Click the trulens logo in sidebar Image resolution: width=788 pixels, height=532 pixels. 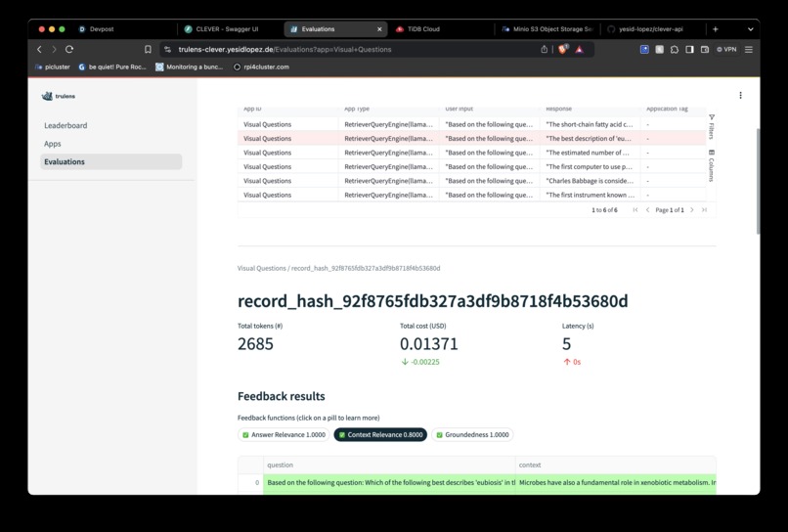click(x=59, y=96)
